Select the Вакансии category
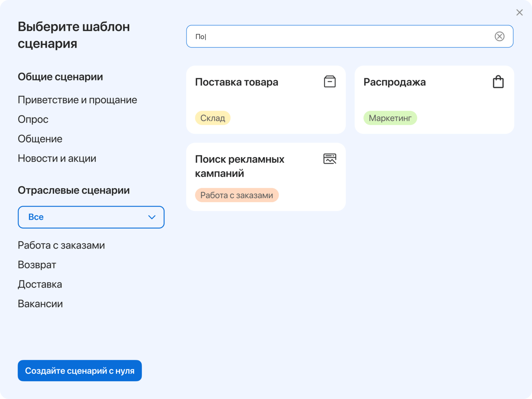 [40, 304]
